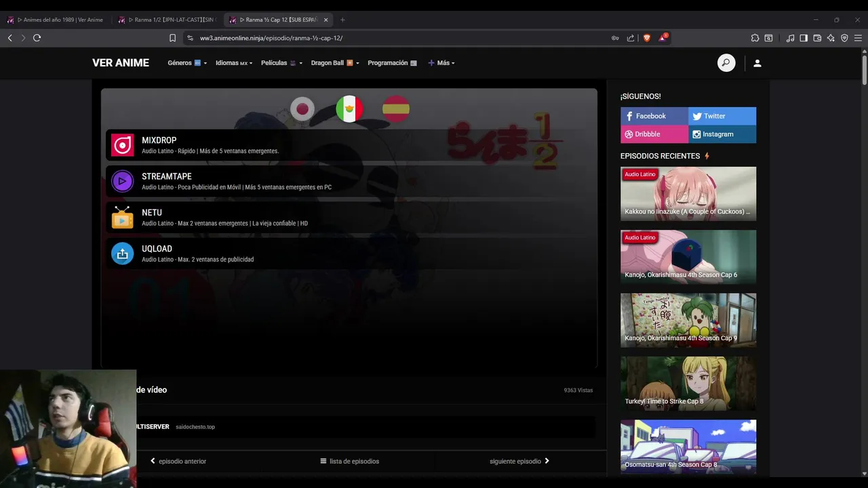
Task: Open the Brave playlist music note icon
Action: click(x=790, y=38)
